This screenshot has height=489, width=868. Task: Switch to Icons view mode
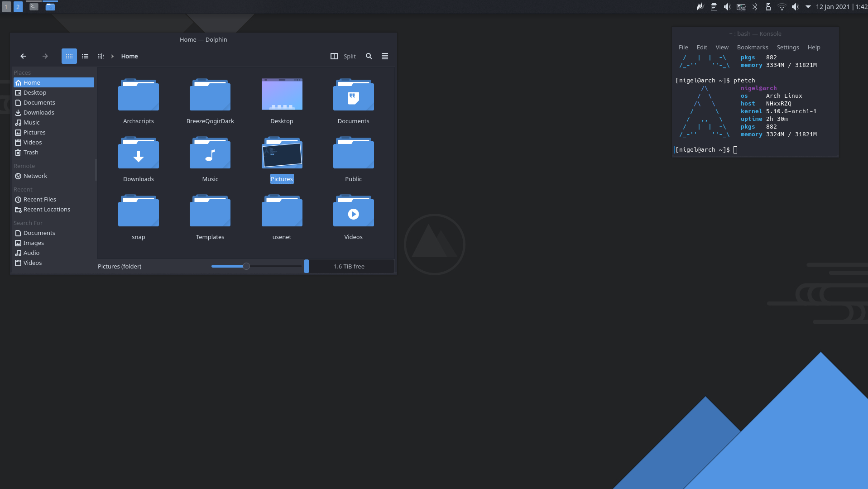tap(69, 56)
